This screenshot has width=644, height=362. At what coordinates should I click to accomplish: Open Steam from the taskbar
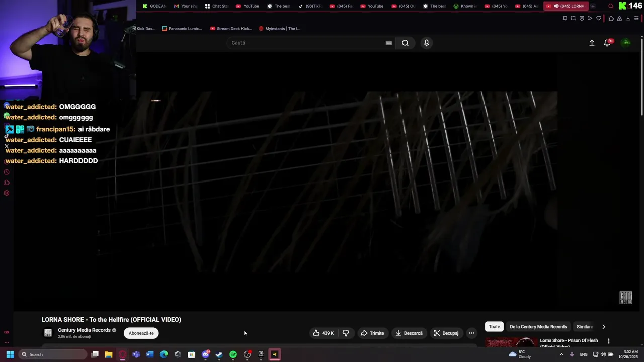point(219,354)
